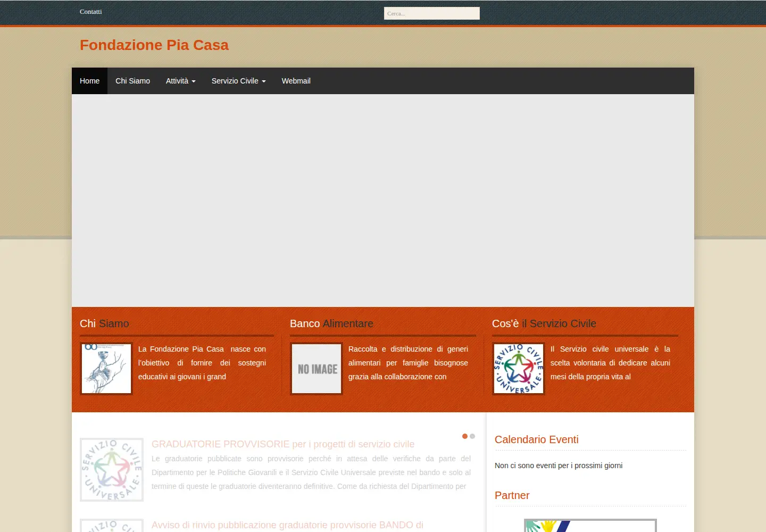Screen dimensions: 766x532
Task: Expand the Servizio Civile dropdown menu
Action: 238,81
